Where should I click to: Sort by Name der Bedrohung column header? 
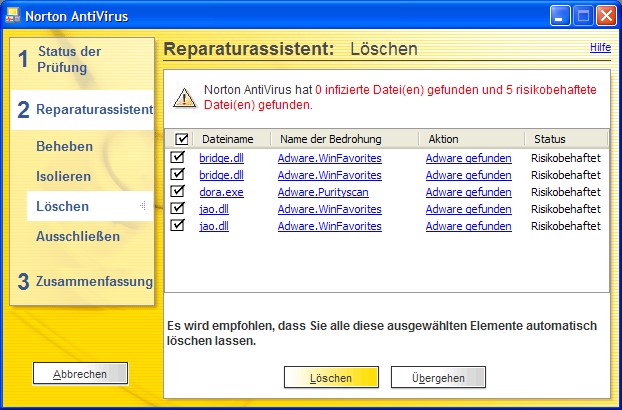[x=345, y=139]
